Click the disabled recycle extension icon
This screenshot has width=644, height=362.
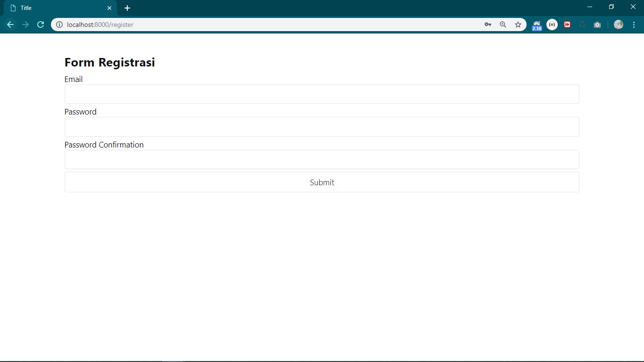click(582, 25)
